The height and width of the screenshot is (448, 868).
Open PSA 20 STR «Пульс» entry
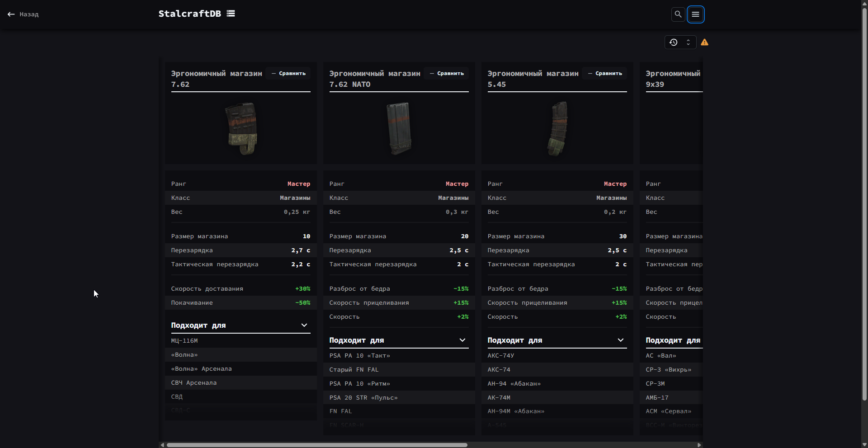(363, 398)
